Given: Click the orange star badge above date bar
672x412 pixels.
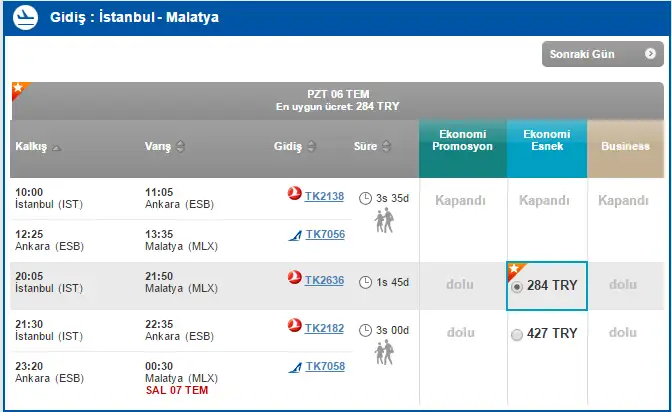Looking at the screenshot, I should (18, 90).
